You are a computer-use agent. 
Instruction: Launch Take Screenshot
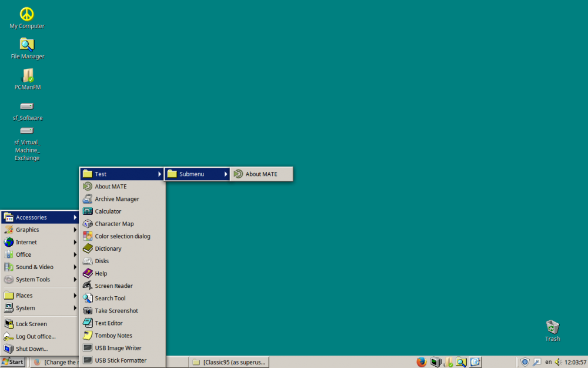(122, 310)
